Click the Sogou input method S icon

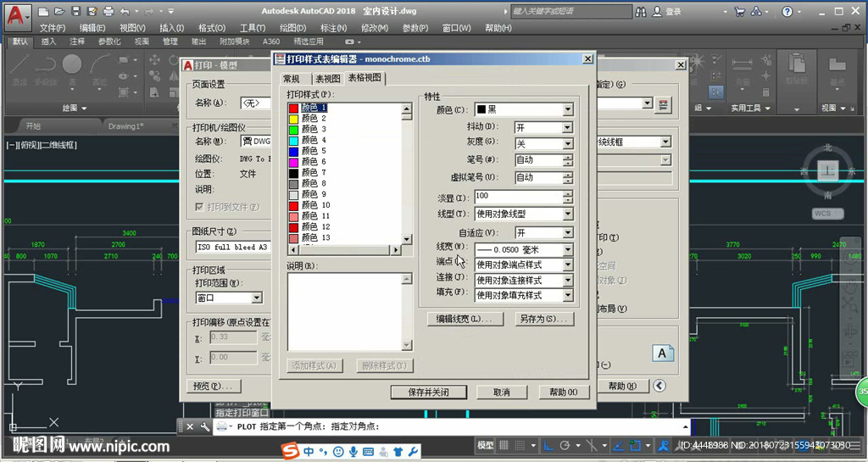pos(290,452)
